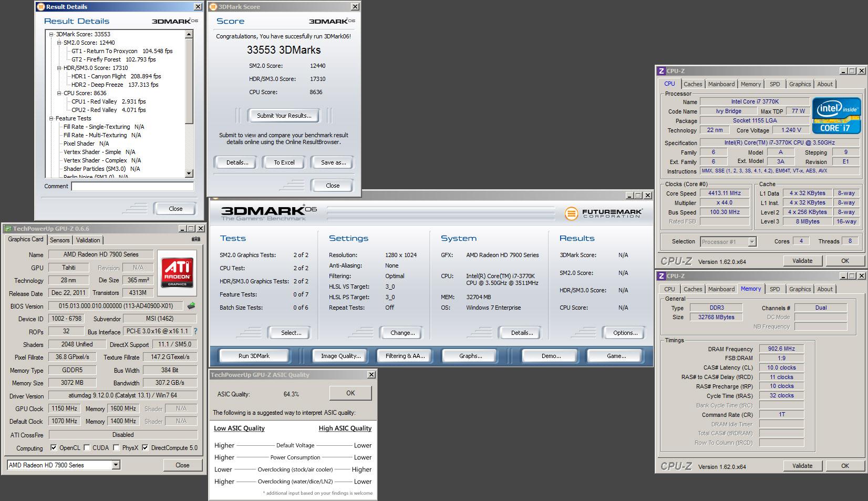Click the BIOS save chip icon in GPU-Z
The width and height of the screenshot is (868, 501).
pyautogui.click(x=191, y=305)
